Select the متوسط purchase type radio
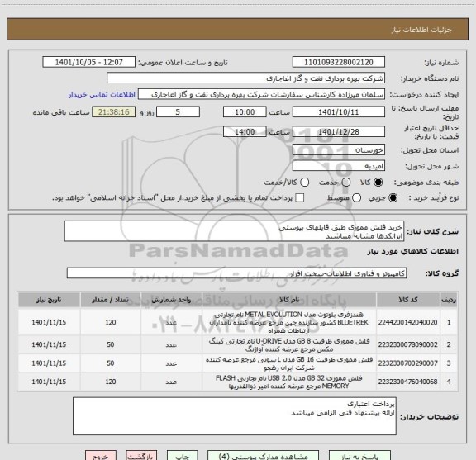476x460 pixels. (356, 198)
